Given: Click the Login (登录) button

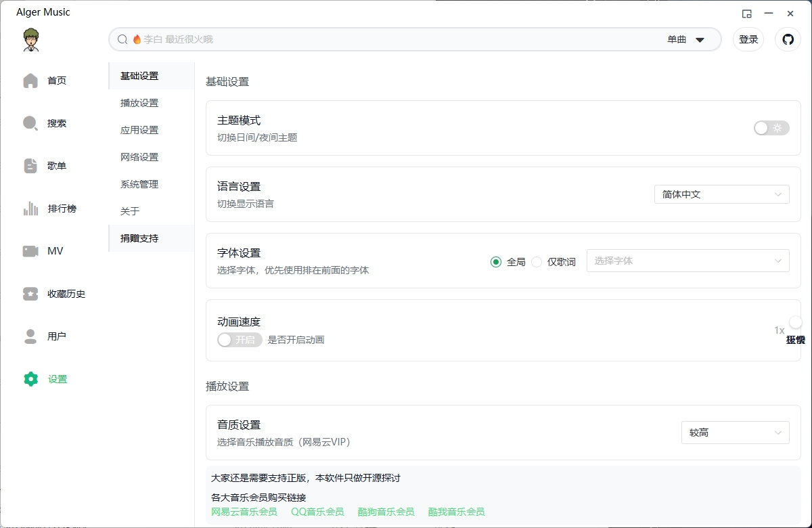Looking at the screenshot, I should point(748,39).
